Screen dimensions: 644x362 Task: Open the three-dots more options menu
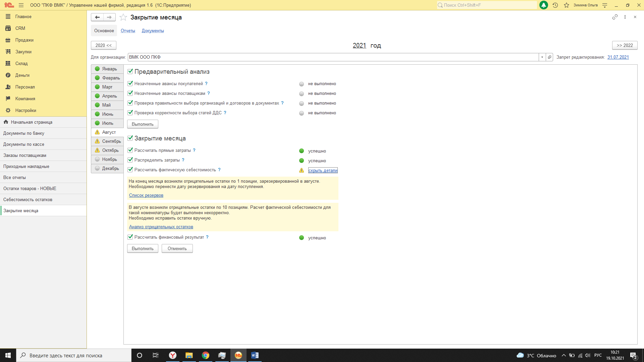click(625, 17)
